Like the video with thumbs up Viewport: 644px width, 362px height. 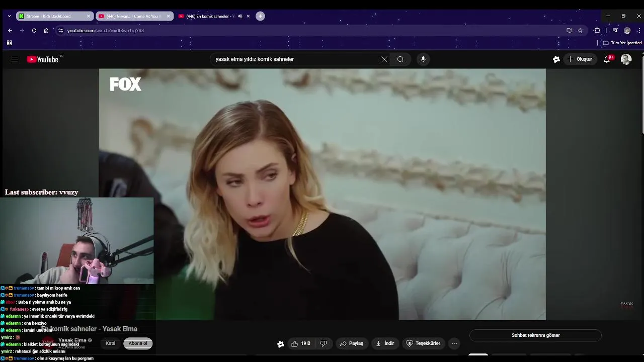click(301, 343)
